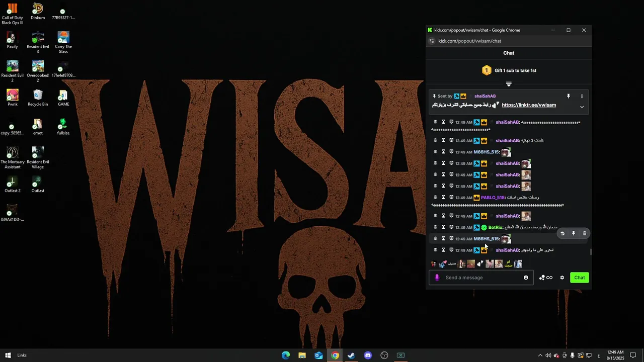Select The Mortuary Assistant shortcut
The width and height of the screenshot is (644, 362).
[x=13, y=158]
